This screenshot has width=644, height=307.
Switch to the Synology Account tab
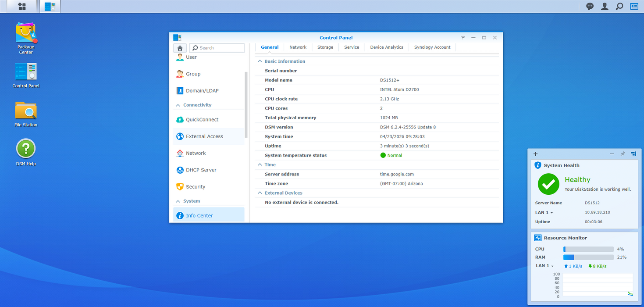[x=432, y=47]
